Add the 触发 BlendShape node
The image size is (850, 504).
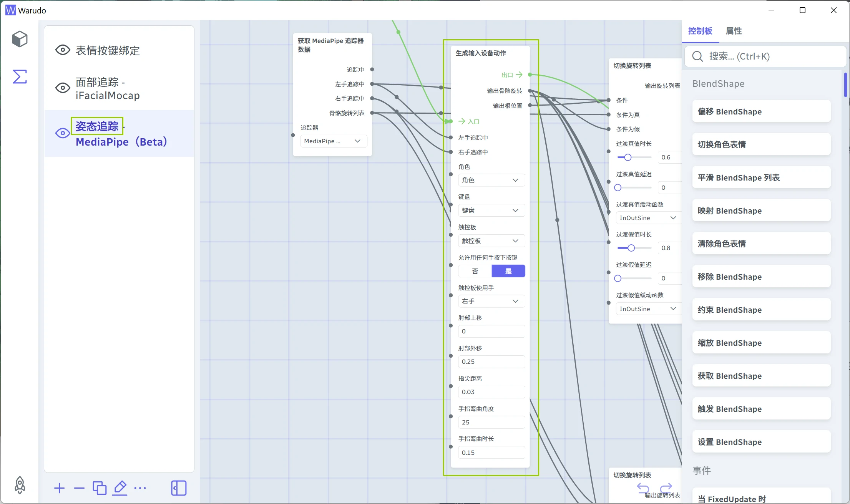coord(761,409)
